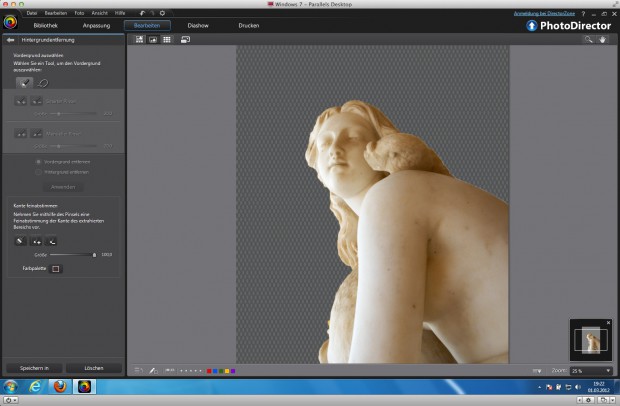Select the green color label

[221, 371]
